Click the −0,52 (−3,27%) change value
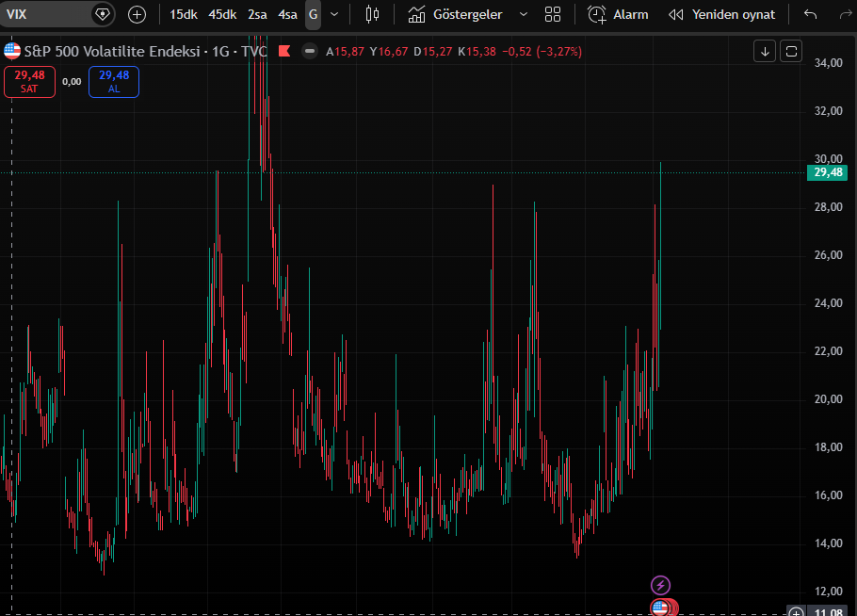The width and height of the screenshot is (857, 616). click(542, 52)
